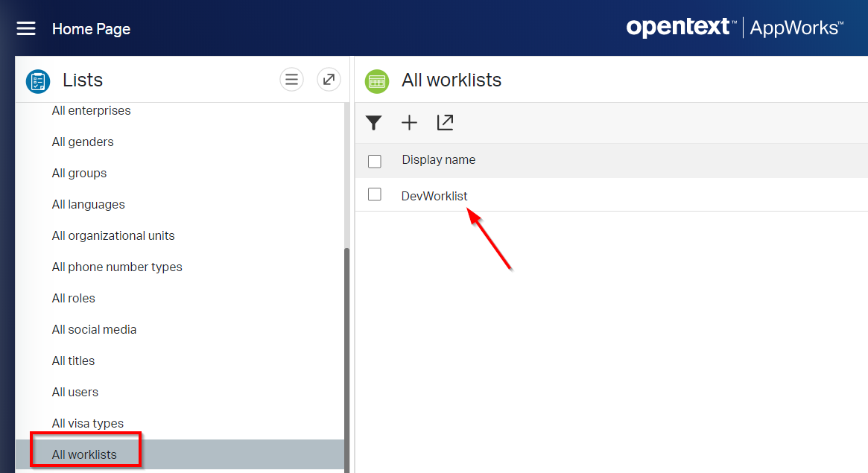Open All worklists in a new window
Viewport: 868px width, 473px height.
point(445,123)
